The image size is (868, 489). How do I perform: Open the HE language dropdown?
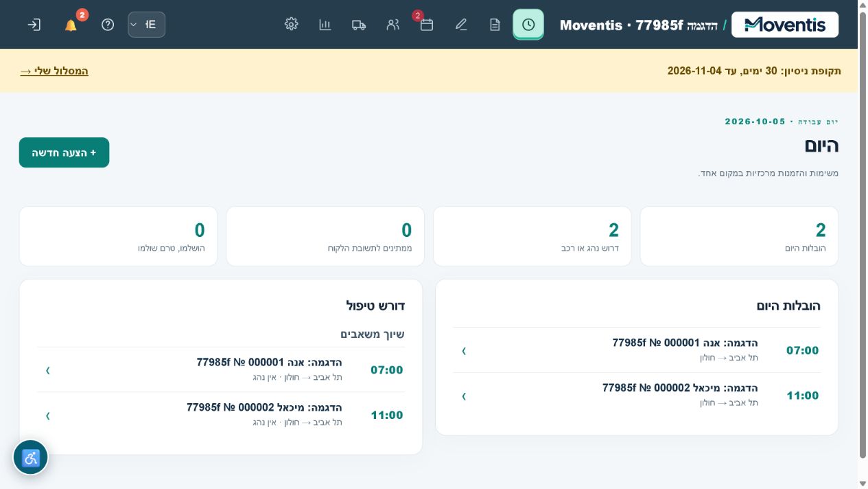point(146,25)
